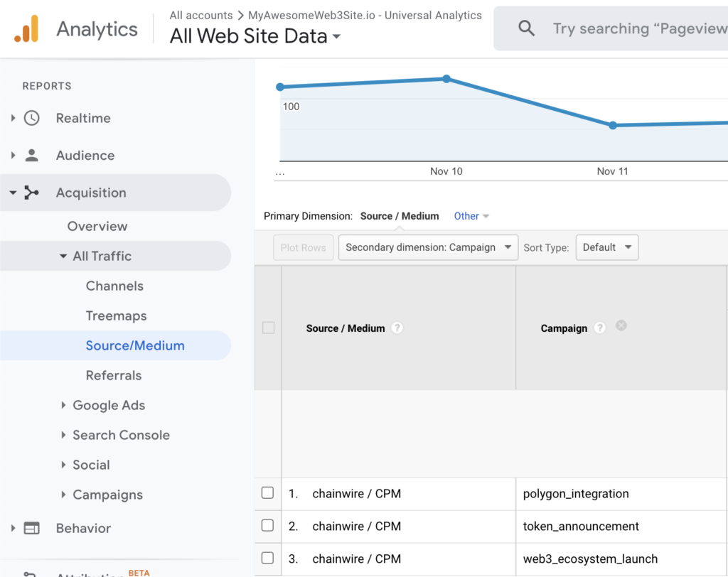Tick the select-all checkbox in table header
The height and width of the screenshot is (577, 728).
pyautogui.click(x=268, y=328)
